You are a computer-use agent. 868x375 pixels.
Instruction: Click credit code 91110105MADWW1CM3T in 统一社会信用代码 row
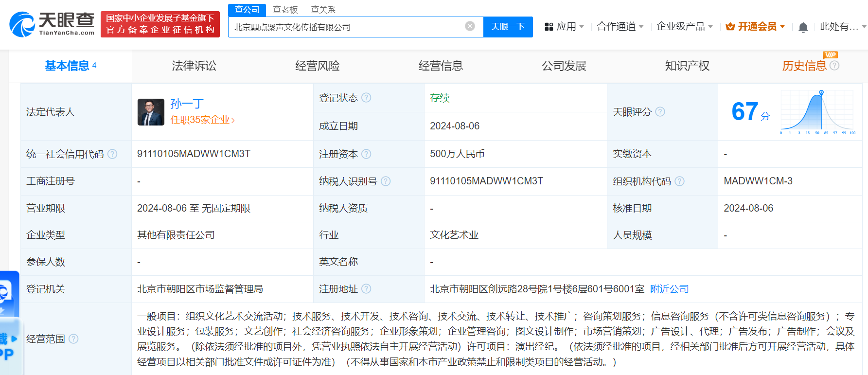tap(194, 154)
